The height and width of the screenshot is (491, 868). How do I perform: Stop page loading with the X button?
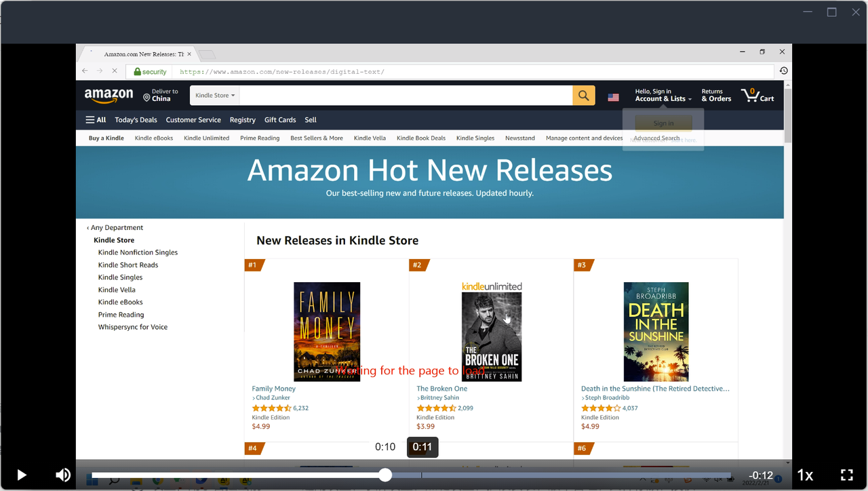click(x=114, y=71)
